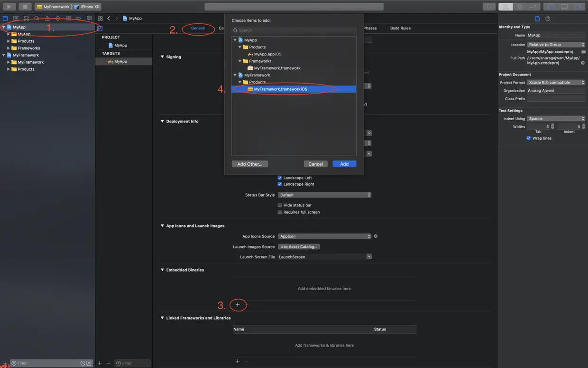
Task: Open the App Icons Source dropdown
Action: tap(325, 236)
